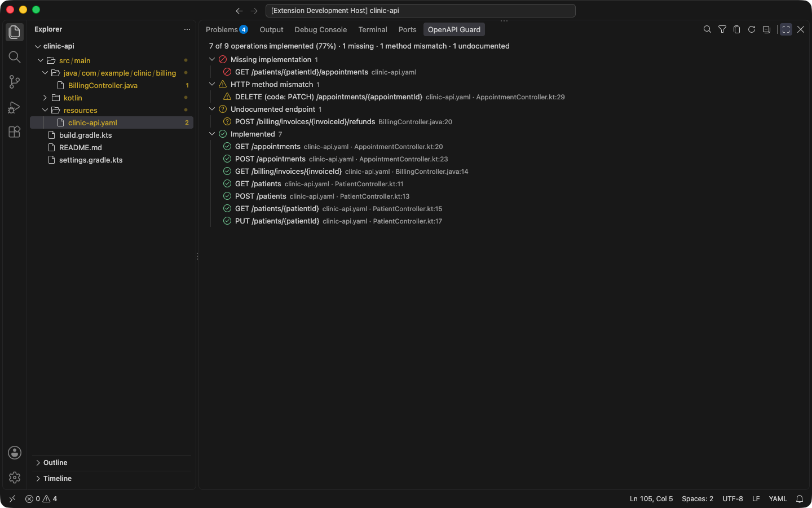Open the Accounts menu icon
Image resolution: width=812 pixels, height=508 pixels.
click(15, 453)
